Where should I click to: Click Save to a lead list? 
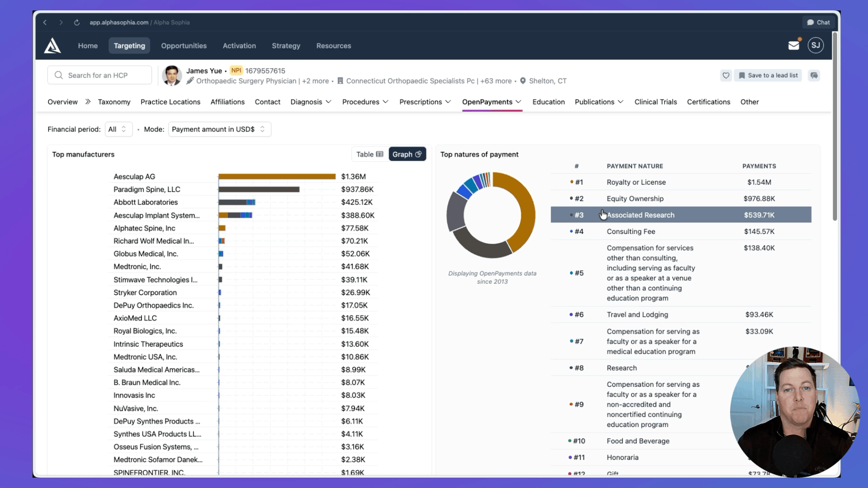point(768,75)
